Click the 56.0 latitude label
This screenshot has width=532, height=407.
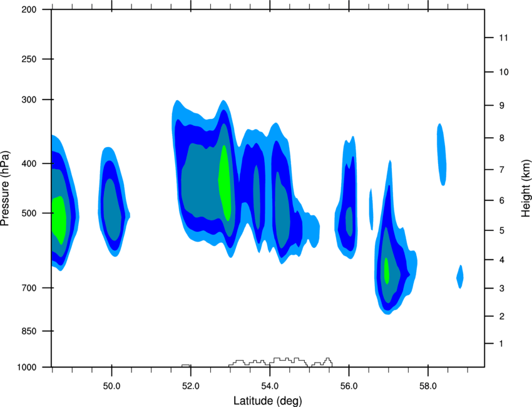pos(349,386)
